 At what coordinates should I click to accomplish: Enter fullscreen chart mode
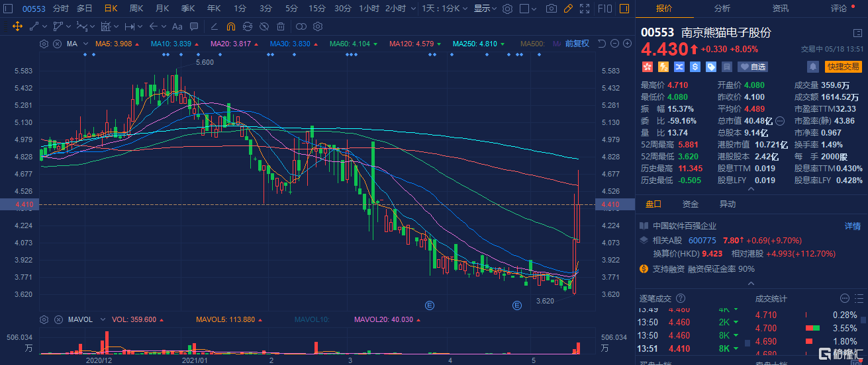[x=585, y=9]
